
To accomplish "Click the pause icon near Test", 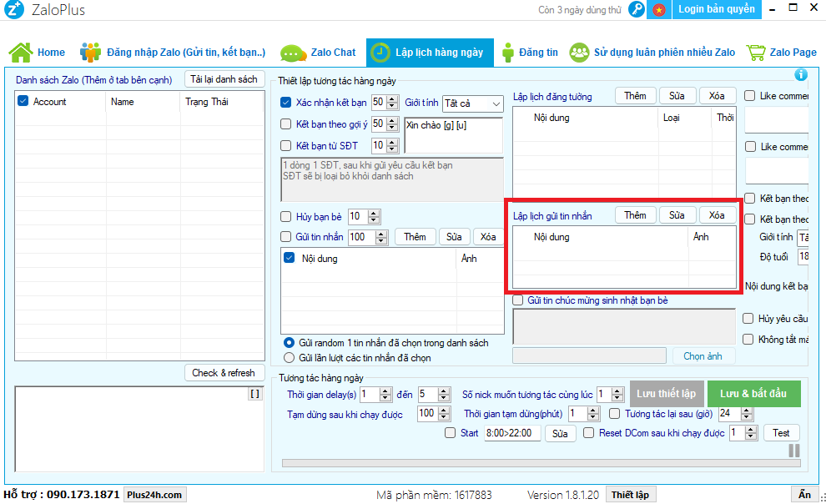I will (793, 451).
